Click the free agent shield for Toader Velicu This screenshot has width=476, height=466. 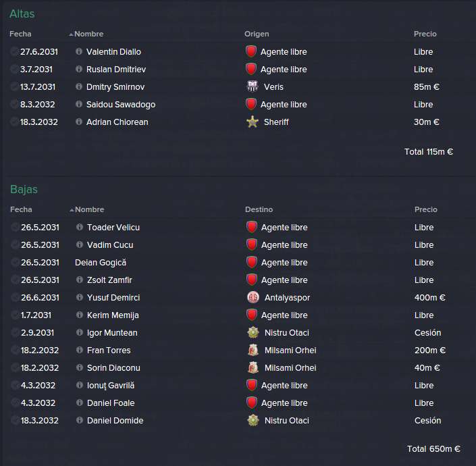click(x=252, y=227)
